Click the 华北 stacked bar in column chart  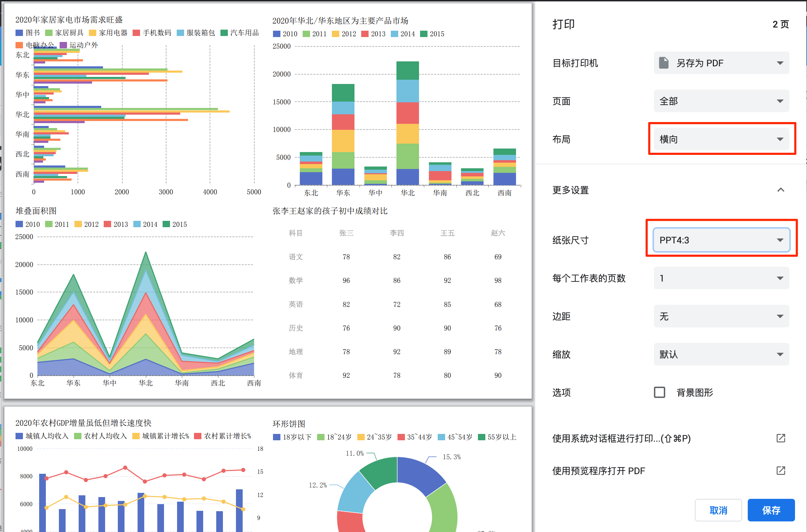pyautogui.click(x=407, y=123)
